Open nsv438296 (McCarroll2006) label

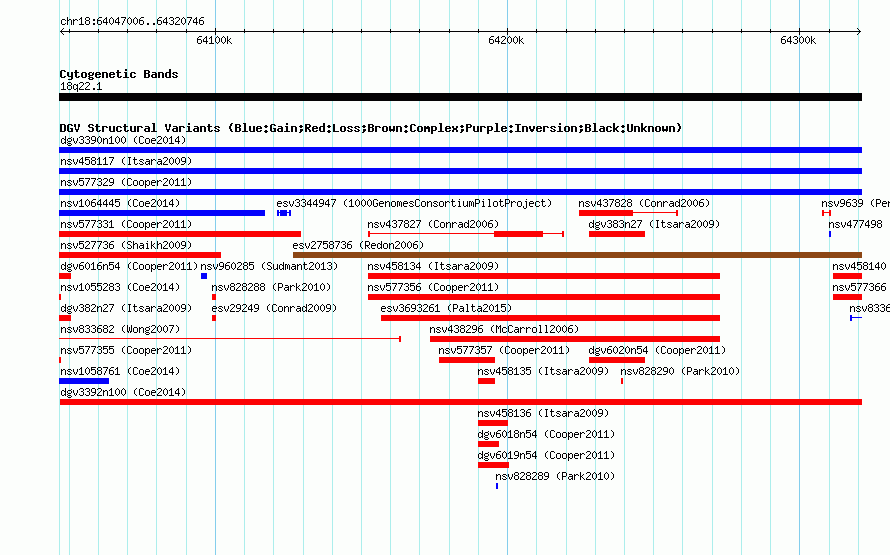(x=504, y=329)
